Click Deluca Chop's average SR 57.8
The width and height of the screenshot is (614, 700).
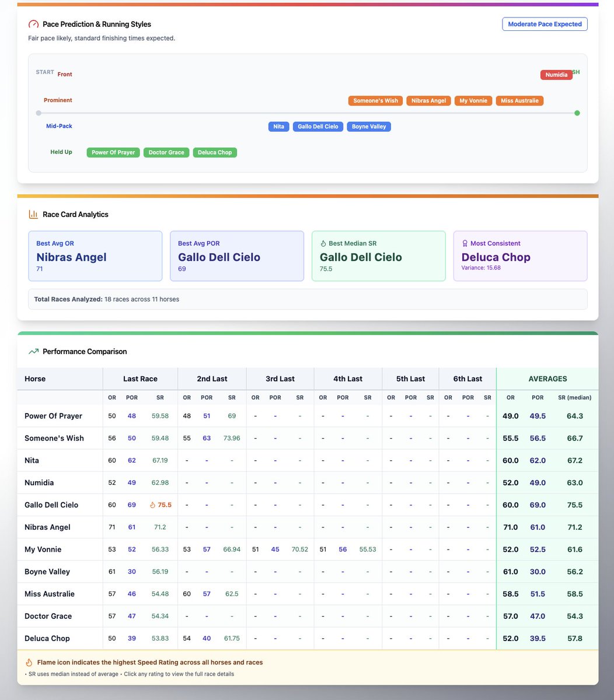click(x=575, y=638)
